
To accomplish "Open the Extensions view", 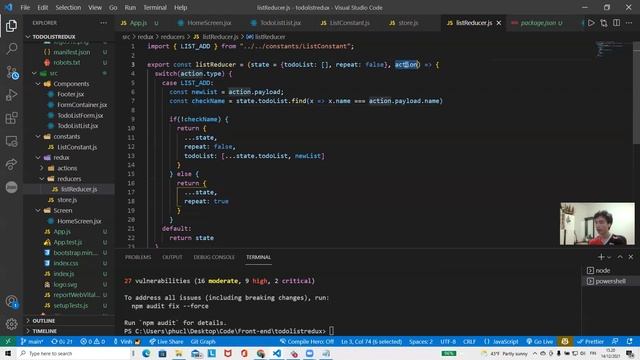I will coord(11,118).
